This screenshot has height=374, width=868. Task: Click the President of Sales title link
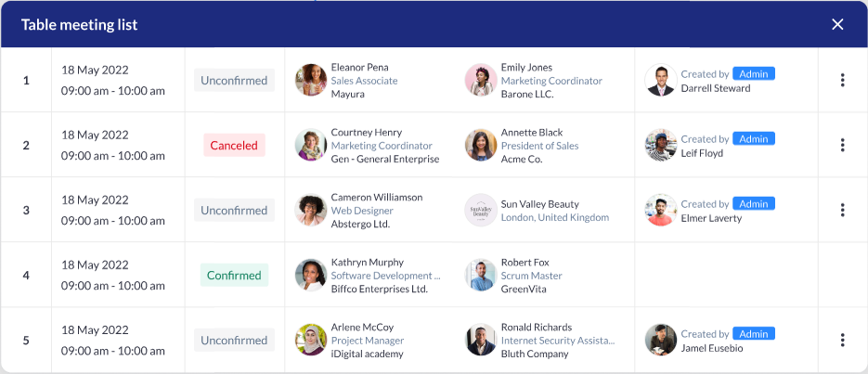539,146
